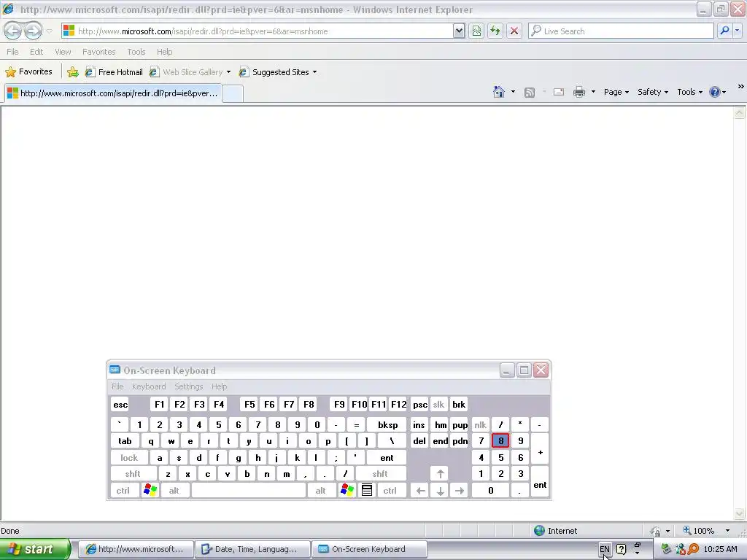Open the Free Hotmail link
The width and height of the screenshot is (747, 560).
click(x=114, y=72)
